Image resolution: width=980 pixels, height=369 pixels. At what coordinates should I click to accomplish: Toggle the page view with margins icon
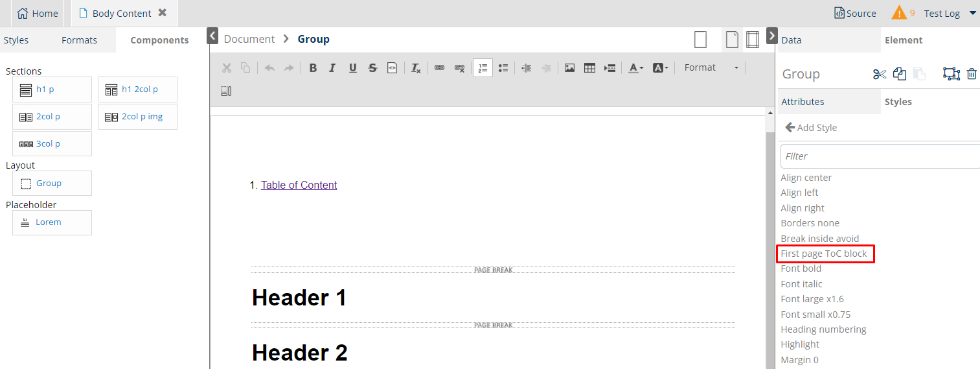tap(752, 40)
